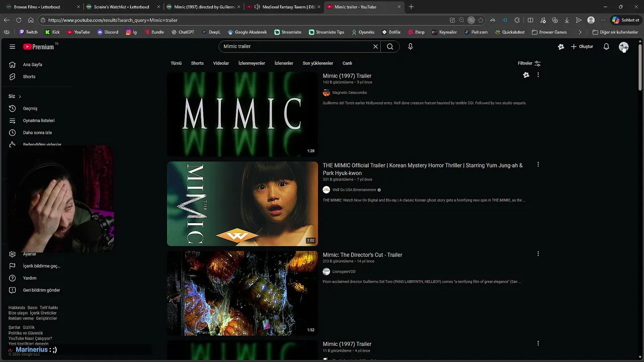The image size is (644, 362).
Task: Start voice search with the microphone
Action: coord(410,46)
